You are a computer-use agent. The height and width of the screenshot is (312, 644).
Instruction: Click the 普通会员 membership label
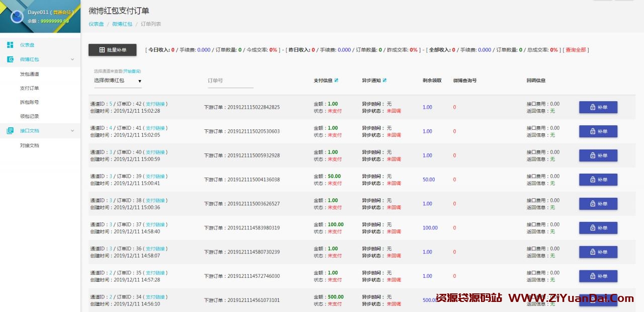(63, 12)
